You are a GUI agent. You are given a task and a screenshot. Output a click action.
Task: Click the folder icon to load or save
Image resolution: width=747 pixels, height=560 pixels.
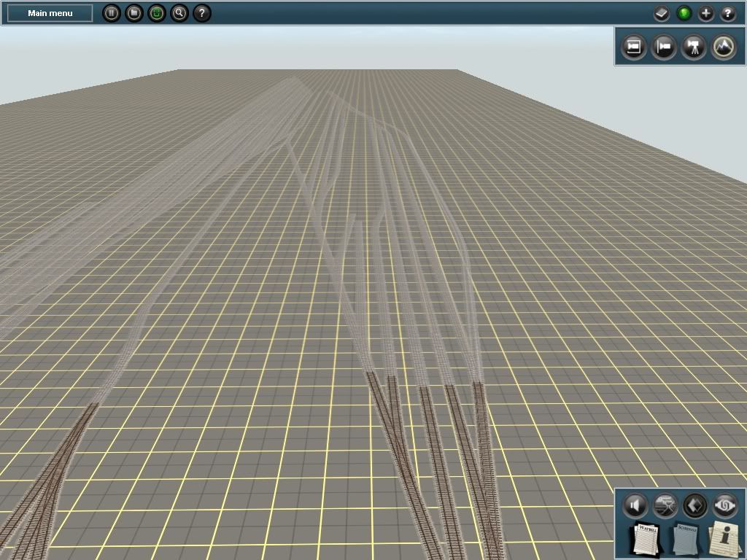(134, 13)
